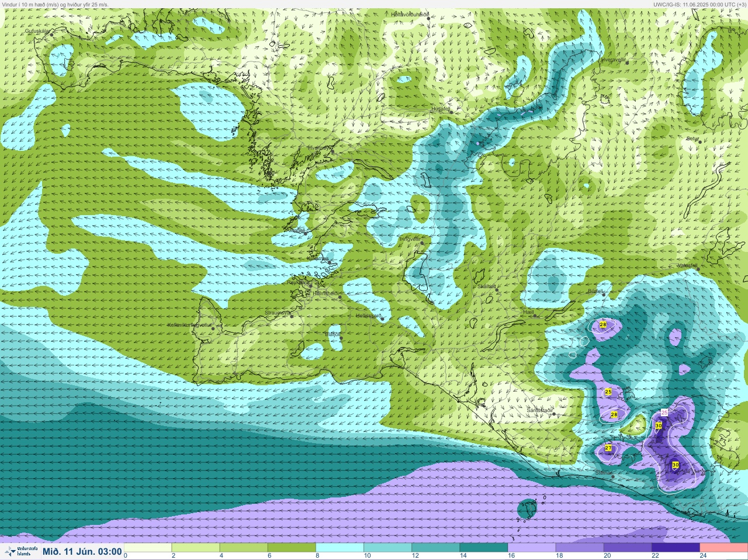Image resolution: width=748 pixels, height=560 pixels.
Task: Click the Þingvellir station label
Action: pyautogui.click(x=410, y=239)
